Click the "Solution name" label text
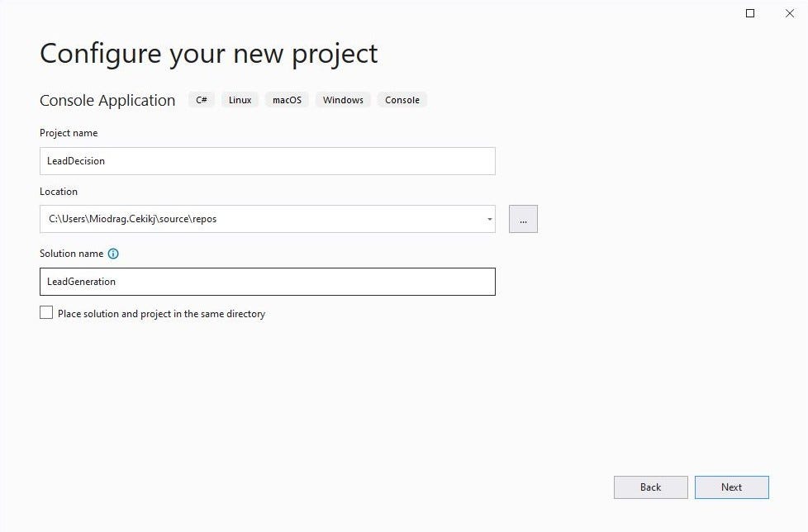Screen dimensions: 808x532 click(x=72, y=254)
